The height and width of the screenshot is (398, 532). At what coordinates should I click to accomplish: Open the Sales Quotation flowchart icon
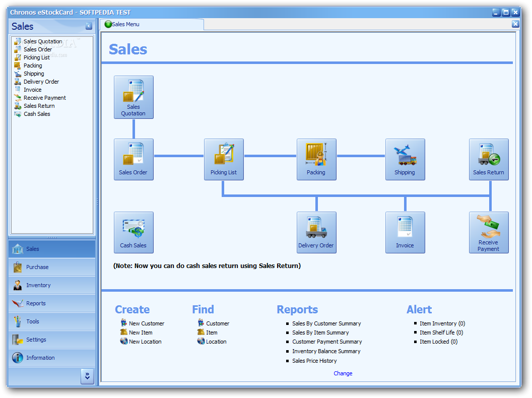[134, 97]
